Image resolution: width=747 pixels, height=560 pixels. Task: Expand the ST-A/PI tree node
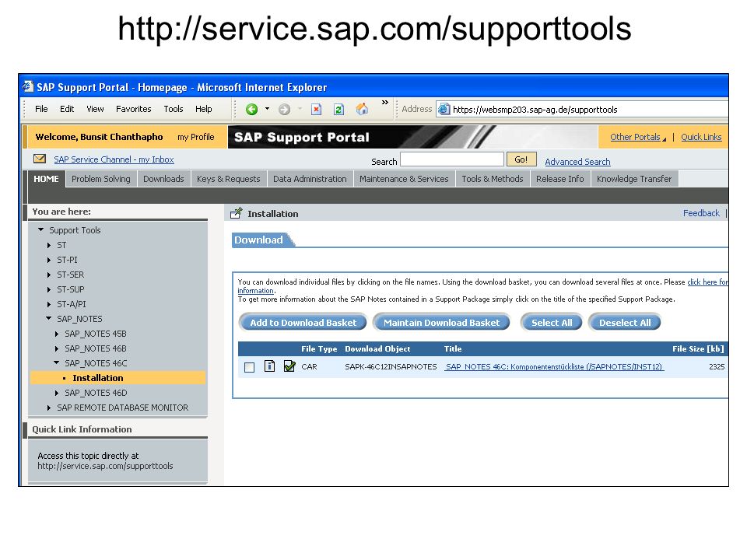(48, 304)
